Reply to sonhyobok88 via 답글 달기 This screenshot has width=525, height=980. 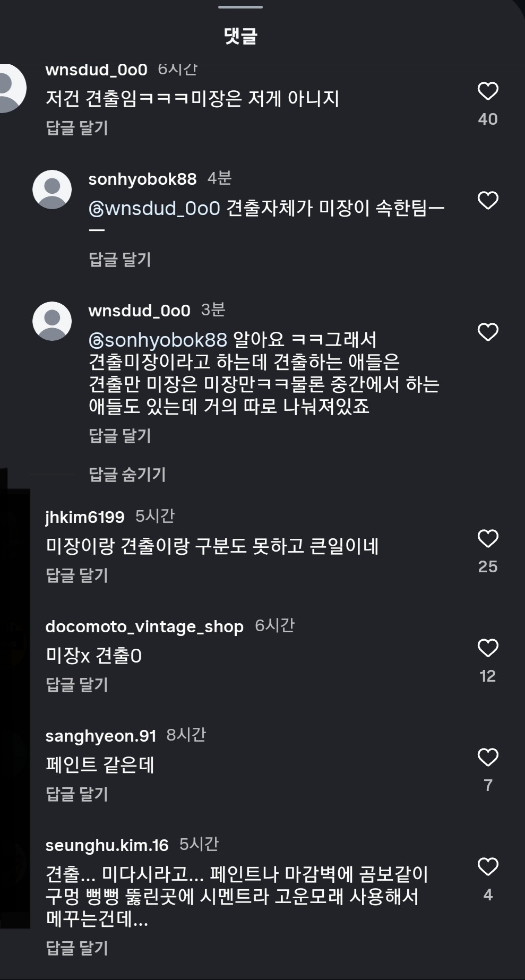tap(120, 259)
